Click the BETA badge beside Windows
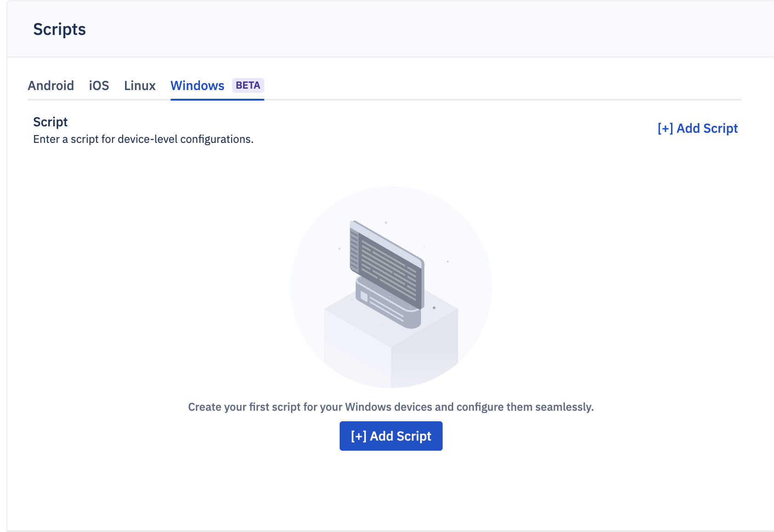 [x=248, y=85]
